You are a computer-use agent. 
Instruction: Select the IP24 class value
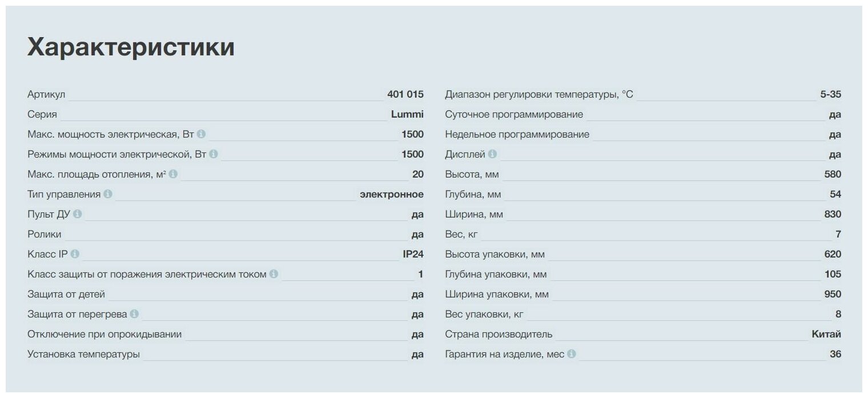413,254
